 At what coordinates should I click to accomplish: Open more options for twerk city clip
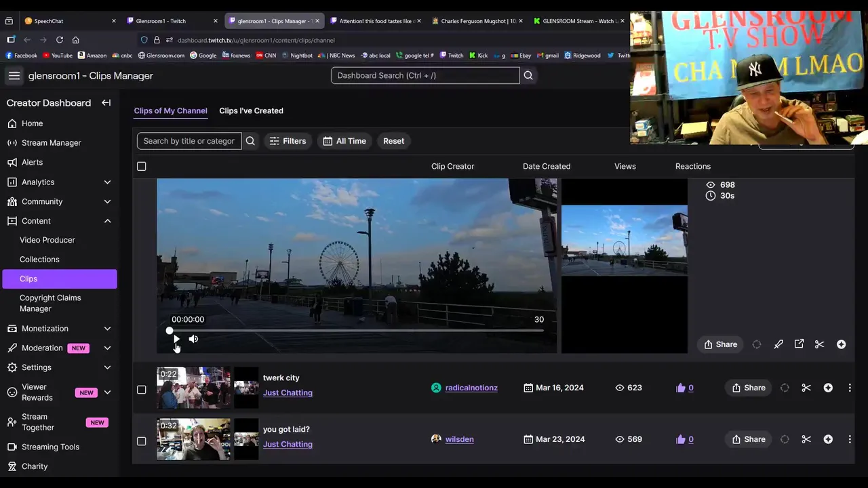[x=850, y=388]
